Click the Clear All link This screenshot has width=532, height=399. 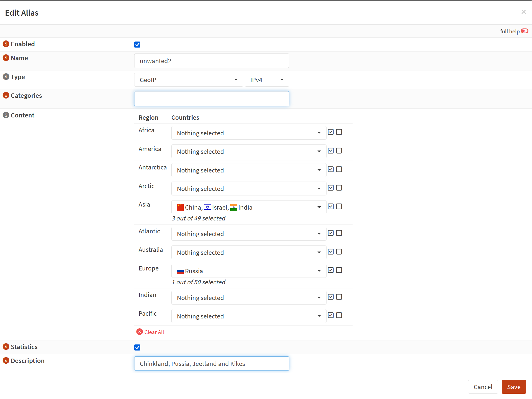point(150,332)
